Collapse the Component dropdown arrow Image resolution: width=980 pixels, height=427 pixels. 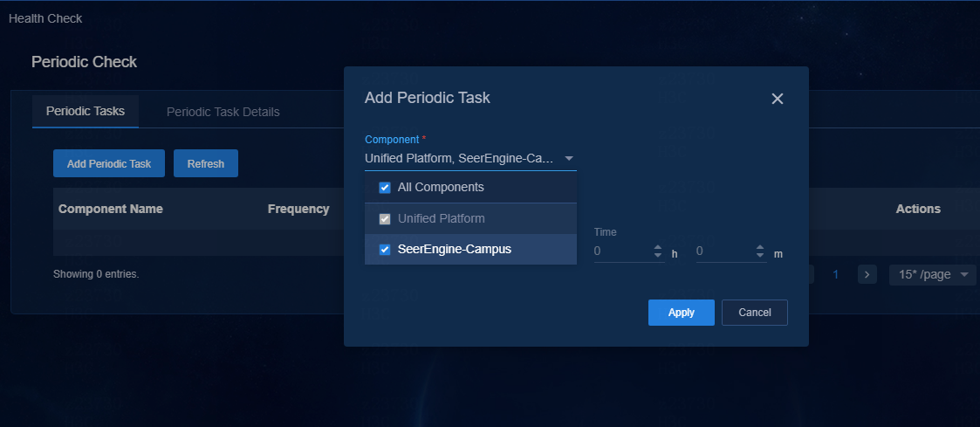(x=569, y=158)
